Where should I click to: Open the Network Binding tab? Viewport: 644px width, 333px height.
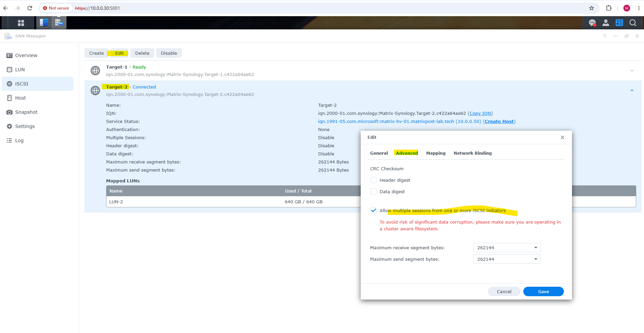tap(473, 153)
